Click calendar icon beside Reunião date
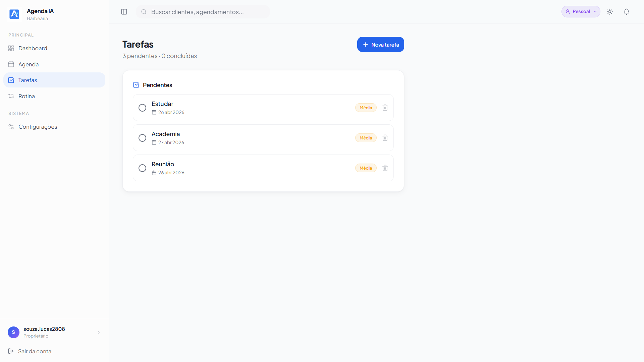Screen dimensions: 644x362 coord(154,173)
